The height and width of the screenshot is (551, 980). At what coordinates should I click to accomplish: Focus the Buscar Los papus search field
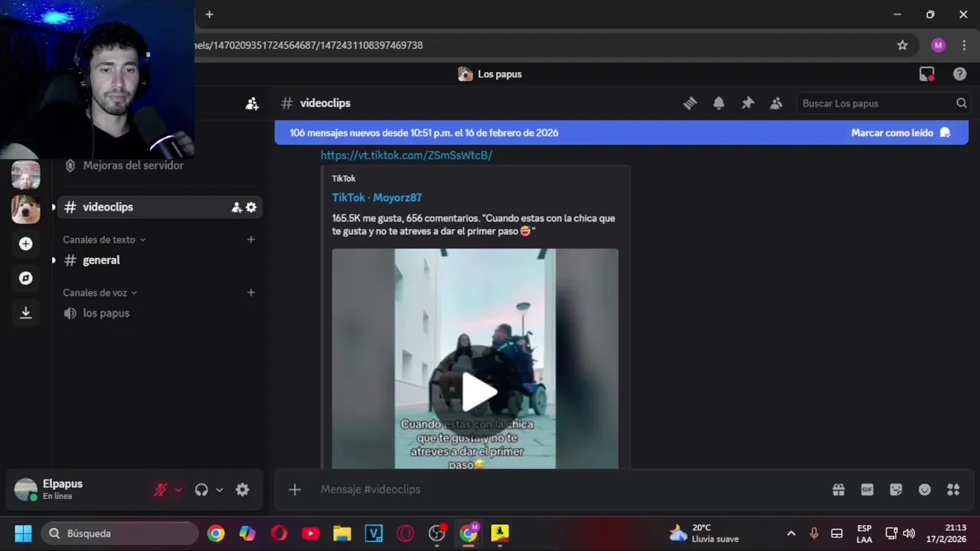coord(882,103)
